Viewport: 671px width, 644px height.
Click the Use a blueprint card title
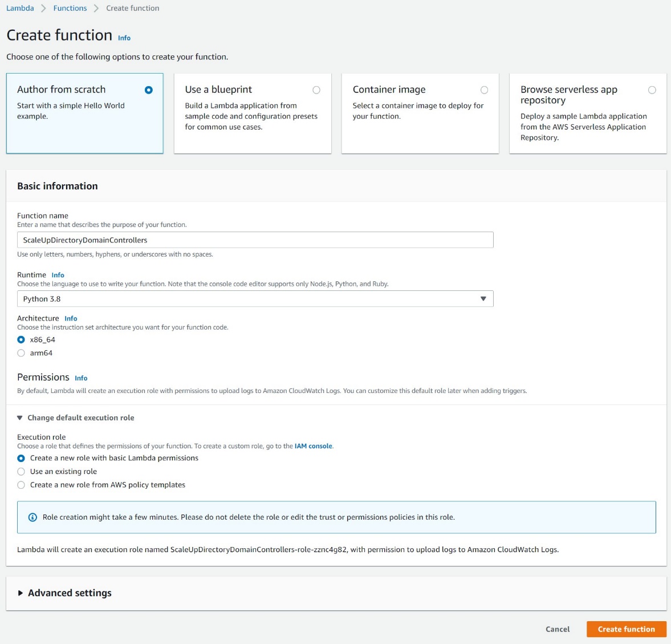coord(218,90)
